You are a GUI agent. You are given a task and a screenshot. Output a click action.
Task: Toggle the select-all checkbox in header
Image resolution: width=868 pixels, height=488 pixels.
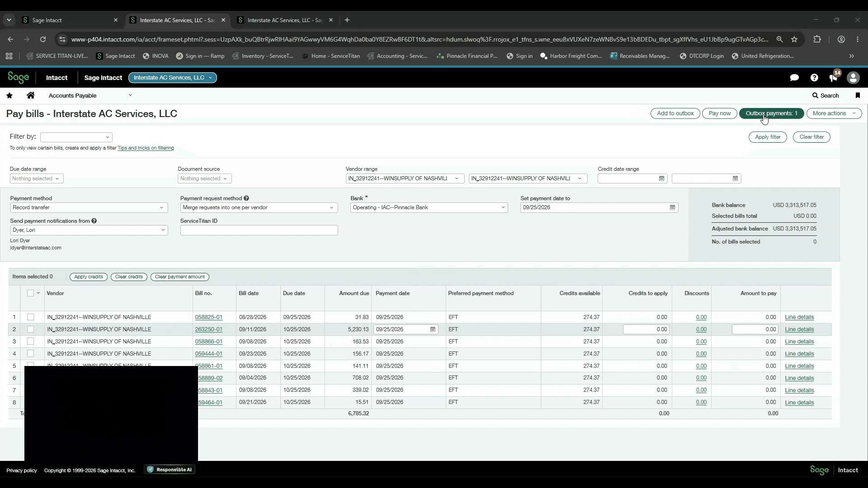coord(30,293)
